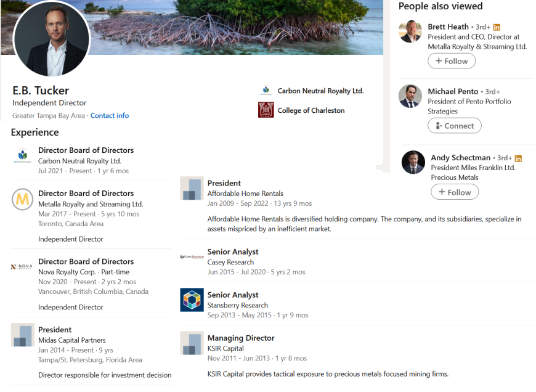Click the College of Charleston crest icon
This screenshot has height=392, width=536.
click(x=266, y=110)
